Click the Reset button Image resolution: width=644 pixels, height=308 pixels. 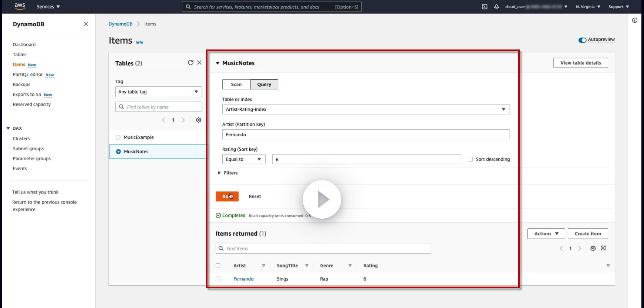255,196
